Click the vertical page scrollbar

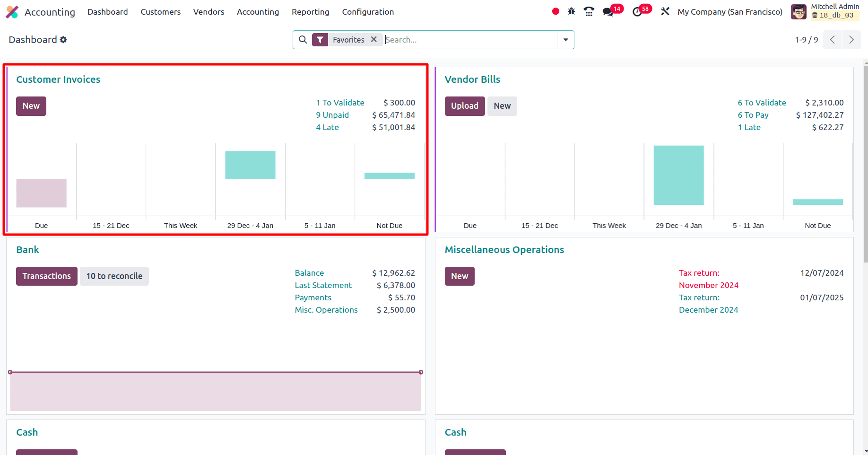[866, 164]
